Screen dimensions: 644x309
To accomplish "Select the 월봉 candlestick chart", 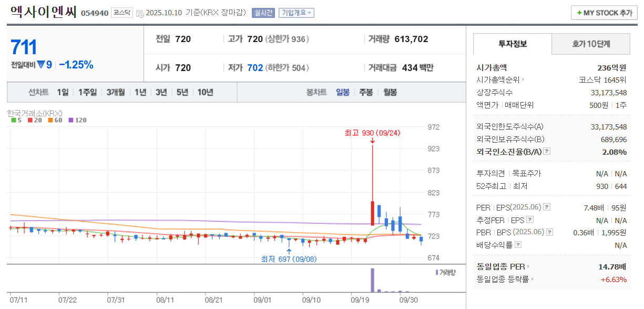I will [390, 92].
